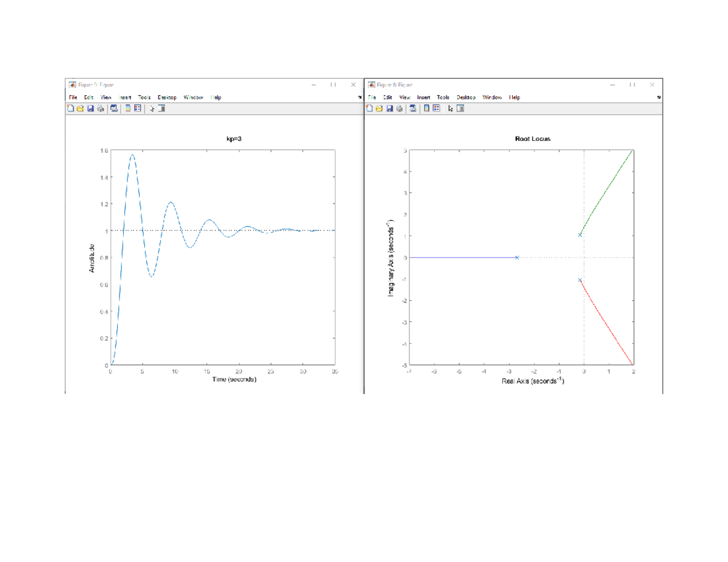
Task: Click the first peak of the step response curve
Action: 132,155
